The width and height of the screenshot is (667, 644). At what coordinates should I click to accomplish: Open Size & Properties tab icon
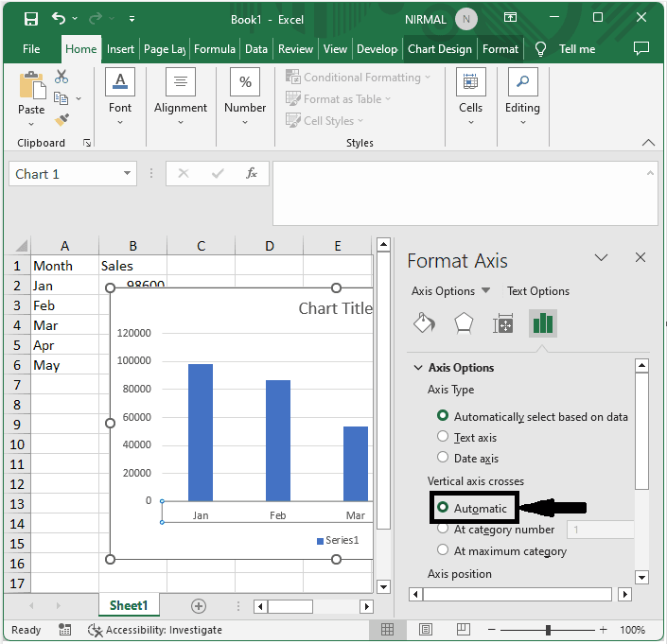point(502,324)
